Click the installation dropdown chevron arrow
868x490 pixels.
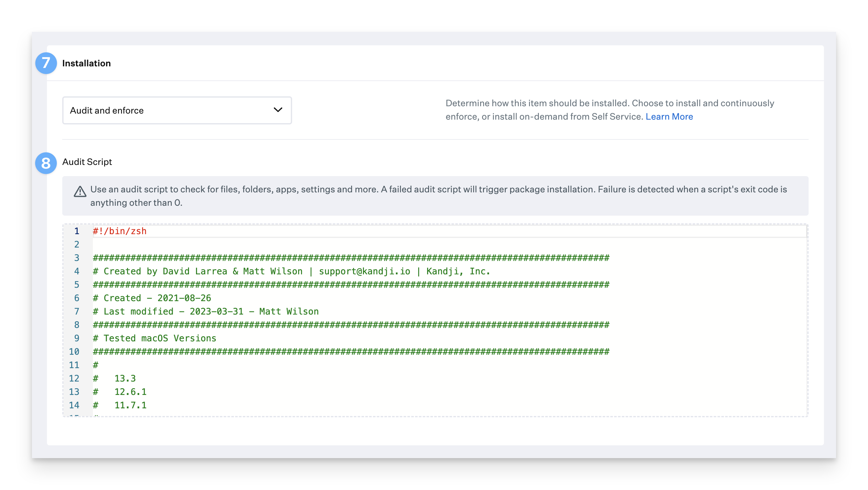pyautogui.click(x=278, y=110)
